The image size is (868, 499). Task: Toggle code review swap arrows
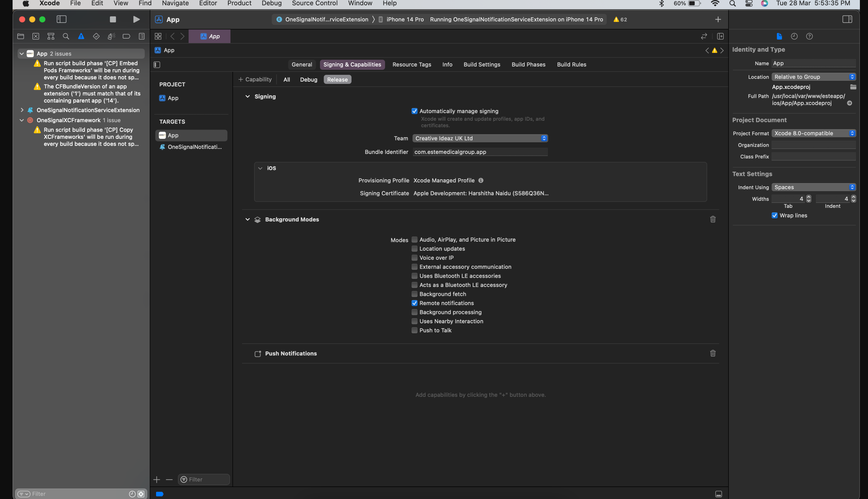[704, 36]
